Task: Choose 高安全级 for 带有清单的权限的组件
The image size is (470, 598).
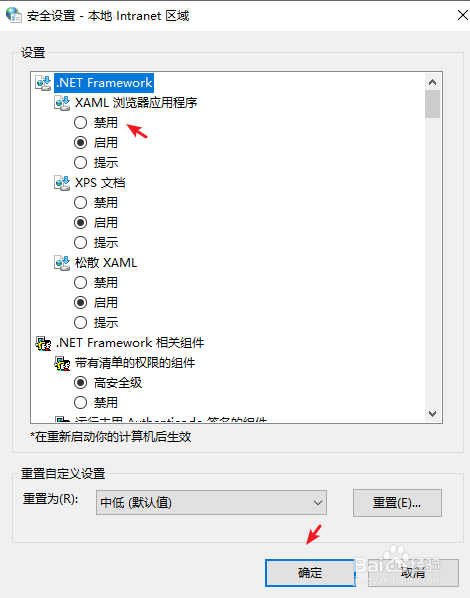Action: pos(80,383)
